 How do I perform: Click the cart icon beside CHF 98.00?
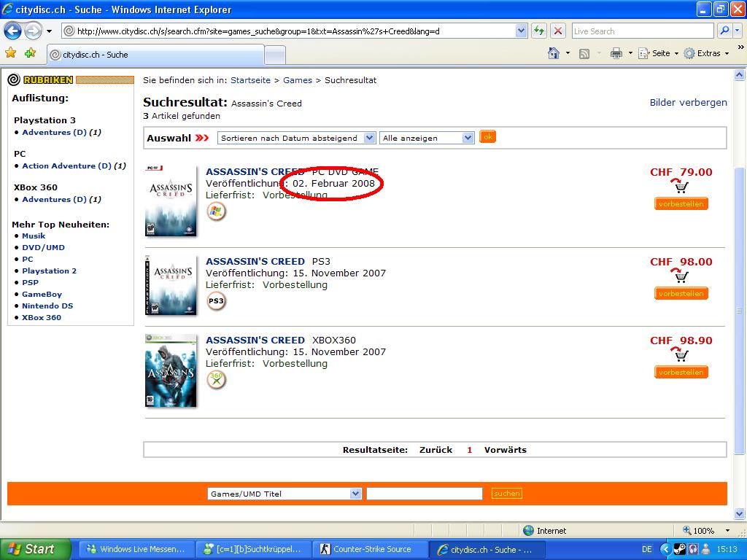tap(681, 275)
